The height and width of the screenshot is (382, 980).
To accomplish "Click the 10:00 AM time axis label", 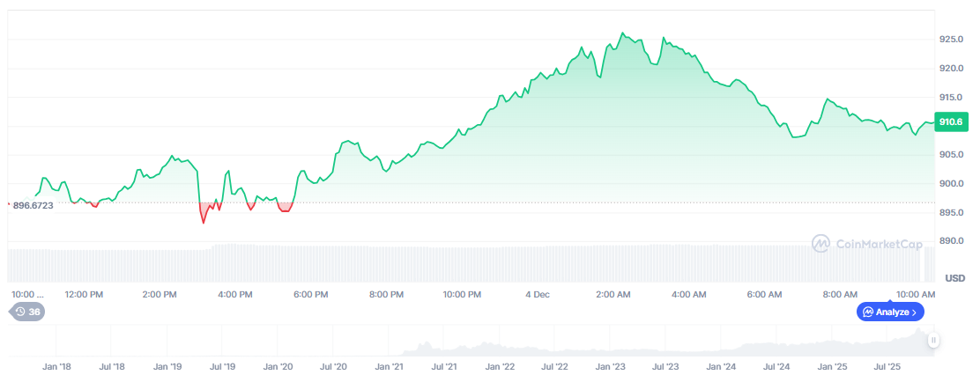I will coord(917,294).
